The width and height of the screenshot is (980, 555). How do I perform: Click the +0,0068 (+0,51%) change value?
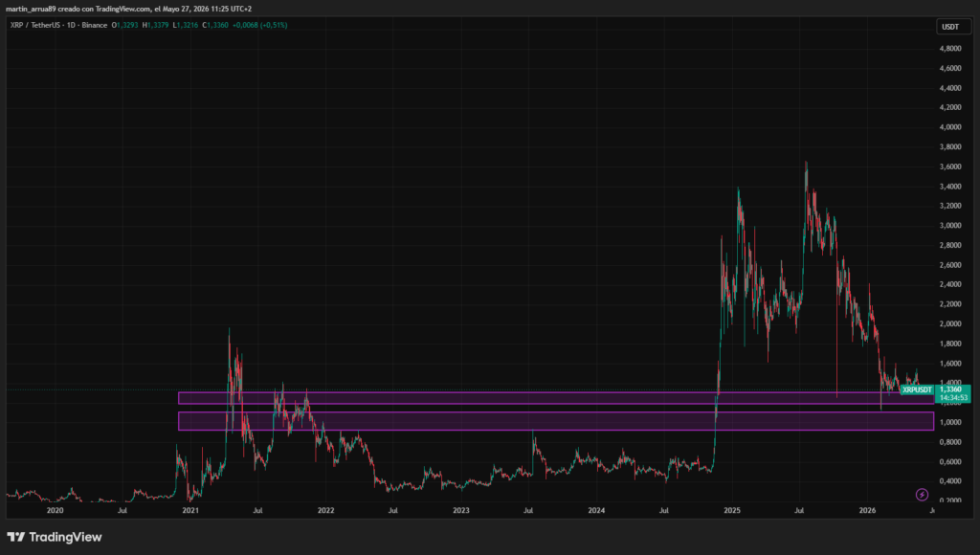coord(259,25)
